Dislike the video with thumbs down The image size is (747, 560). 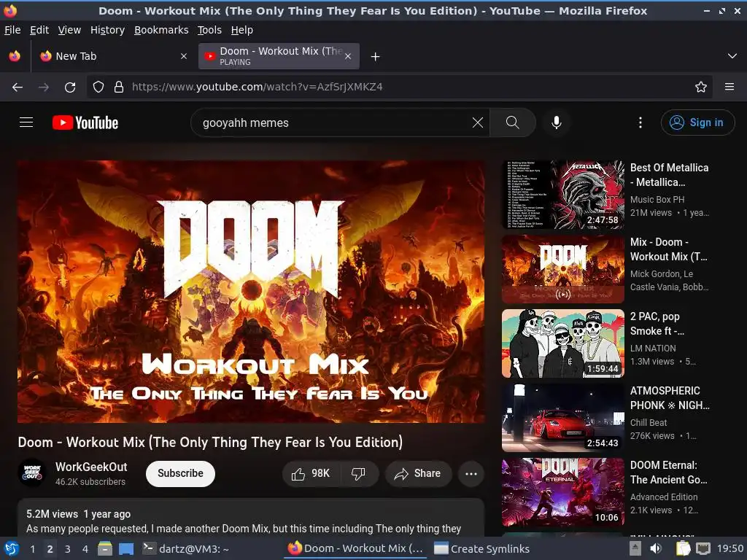click(x=359, y=474)
